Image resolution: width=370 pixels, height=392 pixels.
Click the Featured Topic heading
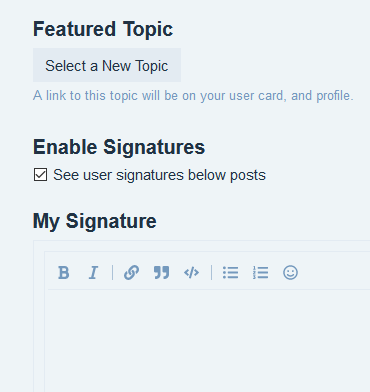[x=103, y=29]
